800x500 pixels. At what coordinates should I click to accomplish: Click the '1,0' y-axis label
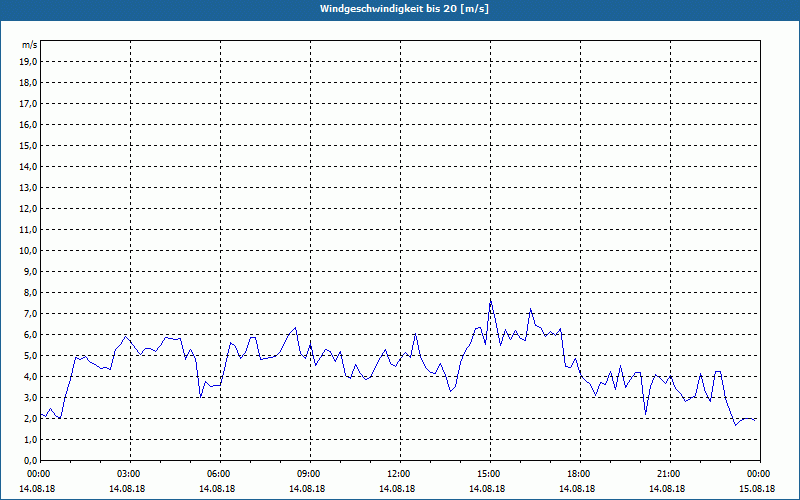30,440
